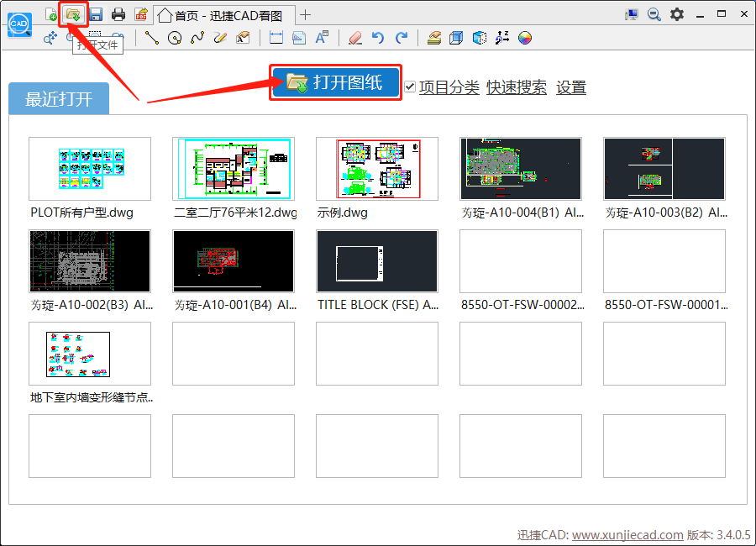756x546 pixels.
Task: Click the zoom-out magnifier in title bar
Action: [x=654, y=14]
